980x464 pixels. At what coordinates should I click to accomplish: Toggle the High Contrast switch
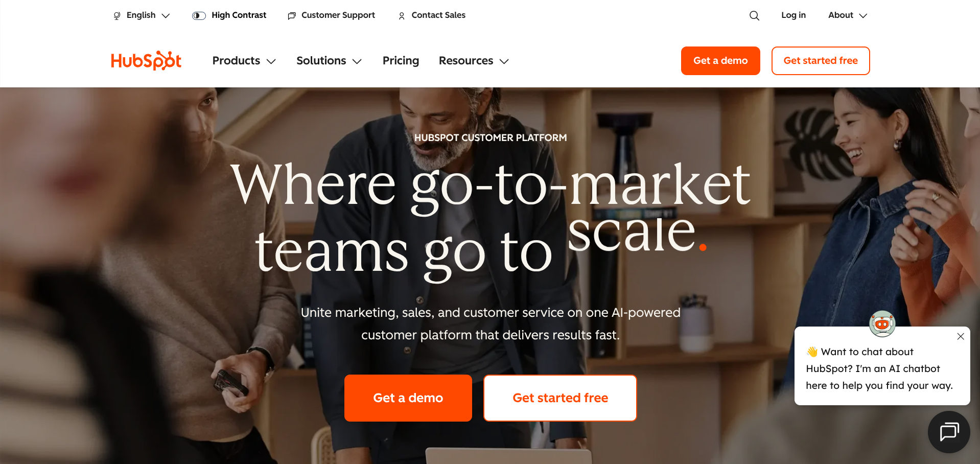(x=199, y=16)
